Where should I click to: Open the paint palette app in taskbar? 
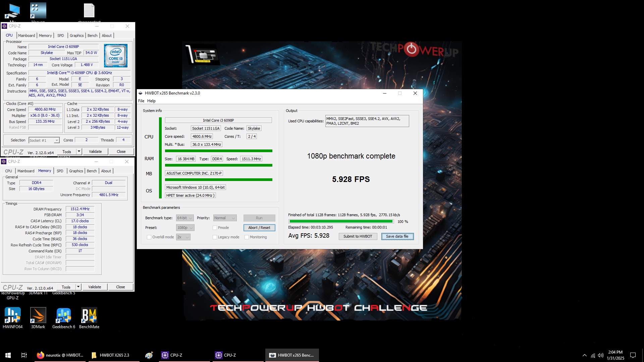coord(149,355)
